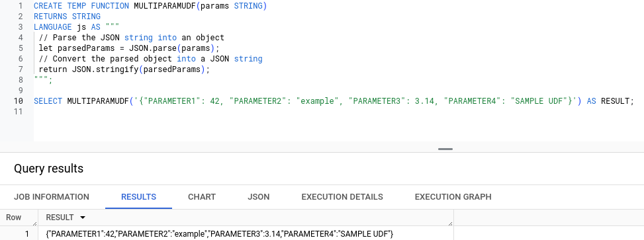Click line number 10 in the editor gutter

18,101
